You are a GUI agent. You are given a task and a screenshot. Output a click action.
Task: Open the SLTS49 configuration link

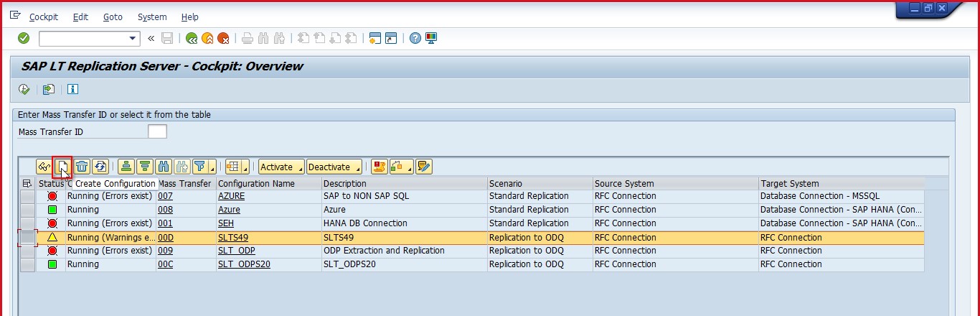coord(232,237)
